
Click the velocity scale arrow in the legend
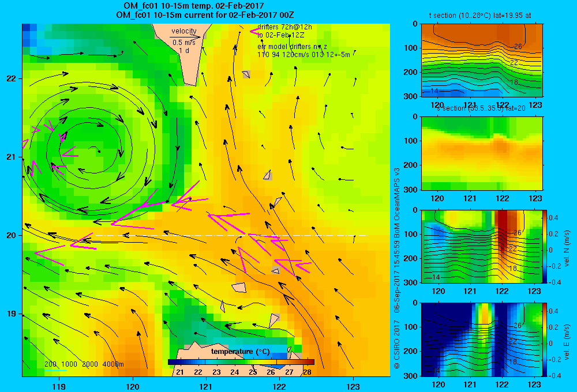[x=185, y=37]
